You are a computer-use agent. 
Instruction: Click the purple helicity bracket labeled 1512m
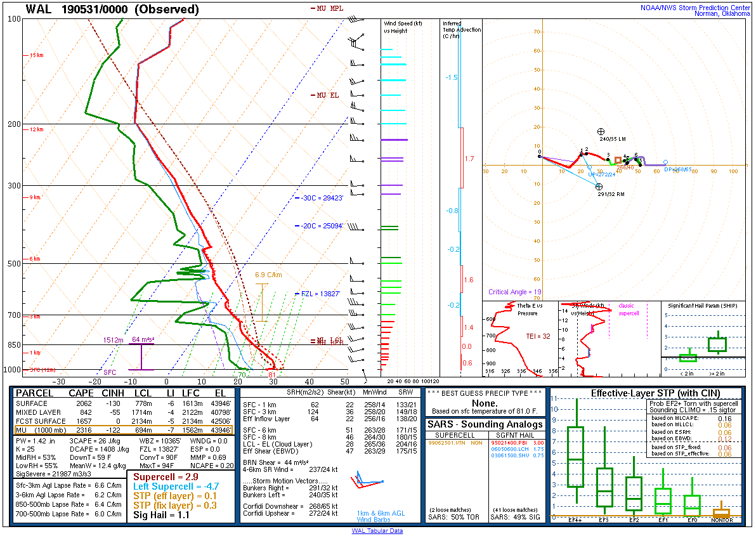(x=141, y=356)
